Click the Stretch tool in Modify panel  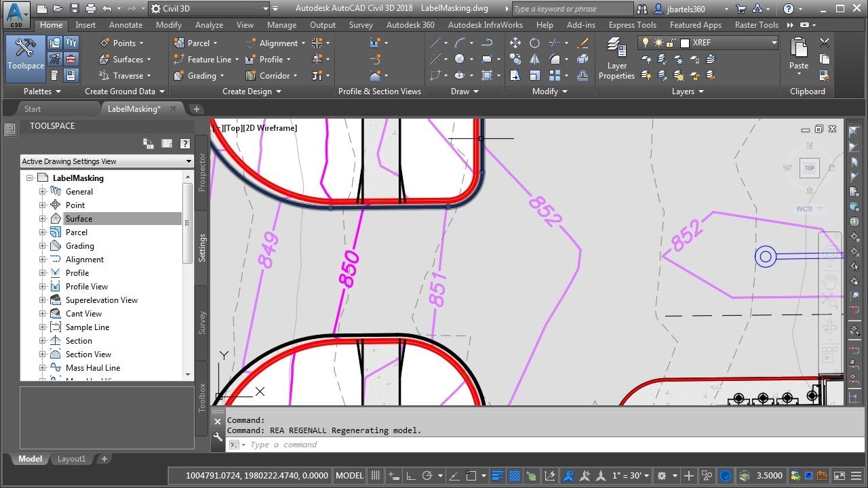point(515,75)
